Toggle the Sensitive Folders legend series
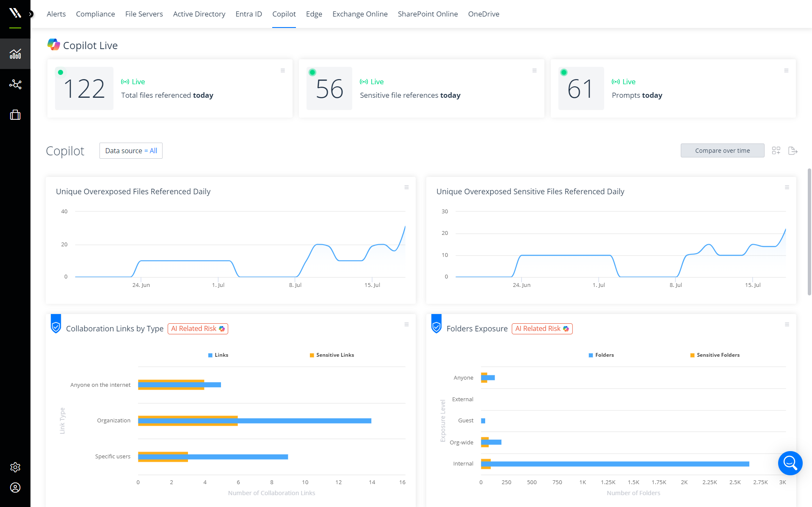Viewport: 812px width, 507px height. coord(715,355)
